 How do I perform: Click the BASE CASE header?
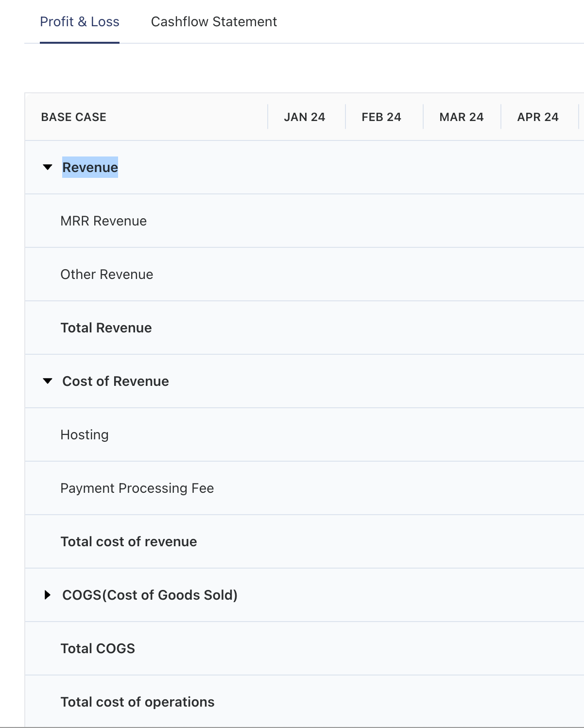(73, 117)
